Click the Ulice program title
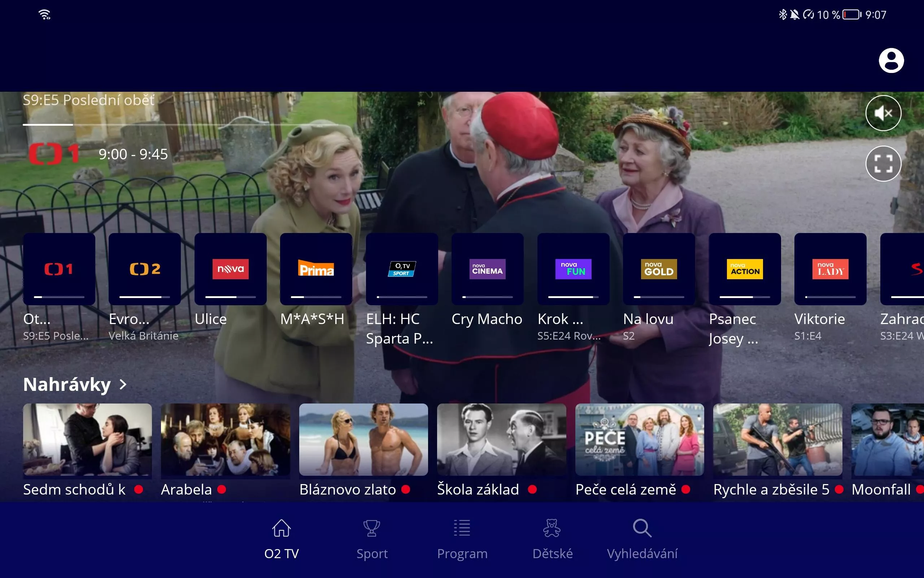 click(x=211, y=319)
